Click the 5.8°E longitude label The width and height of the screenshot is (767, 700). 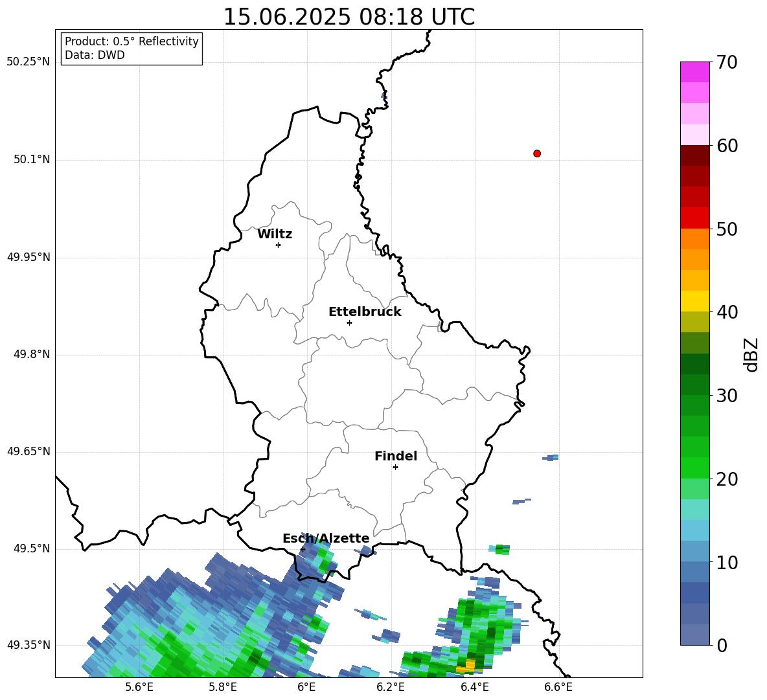pyautogui.click(x=223, y=687)
